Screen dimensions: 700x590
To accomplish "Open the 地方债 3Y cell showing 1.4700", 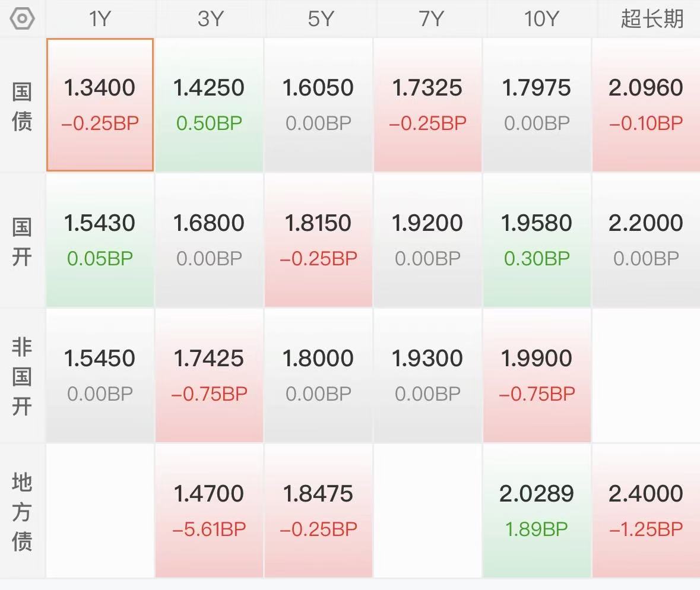I will pyautogui.click(x=209, y=510).
